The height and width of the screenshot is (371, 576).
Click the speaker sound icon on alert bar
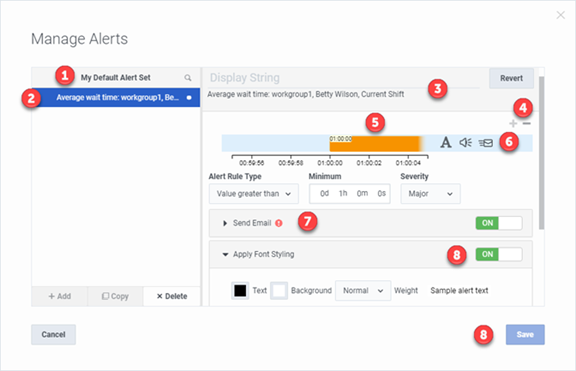pyautogui.click(x=465, y=142)
